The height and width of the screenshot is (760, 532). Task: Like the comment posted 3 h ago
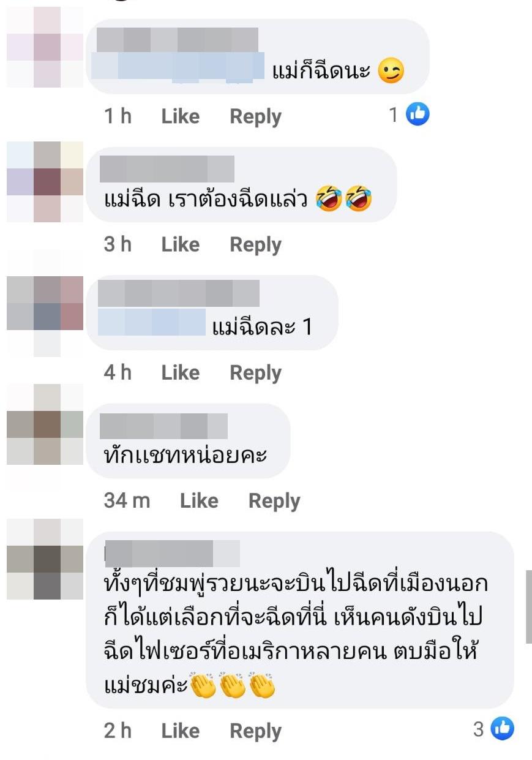pyautogui.click(x=180, y=244)
